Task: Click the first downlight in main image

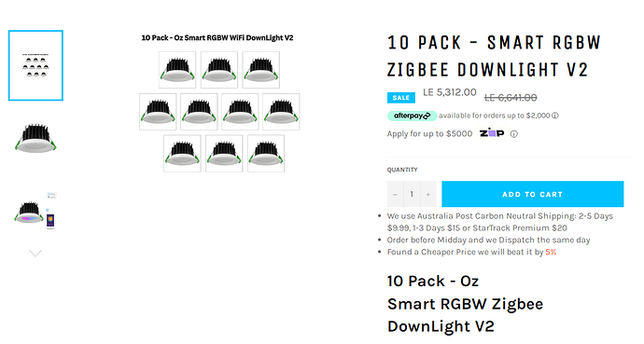Action: coord(177,70)
